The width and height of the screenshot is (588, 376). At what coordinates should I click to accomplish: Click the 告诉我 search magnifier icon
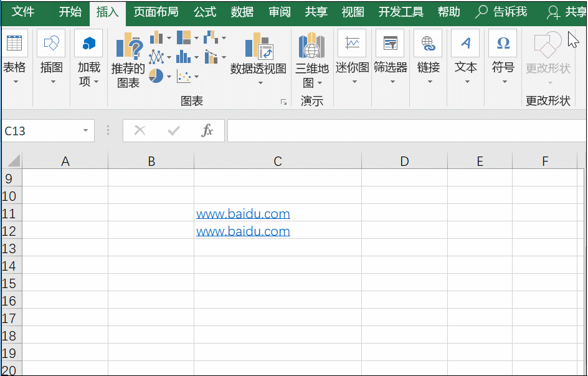click(x=481, y=12)
